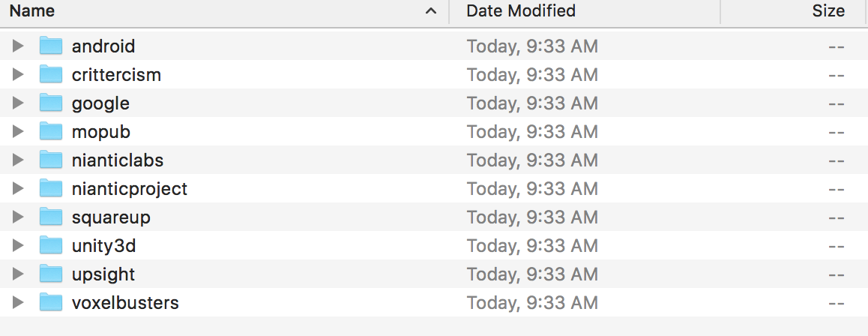Click the crittercism folder icon
The image size is (868, 336).
coord(51,74)
